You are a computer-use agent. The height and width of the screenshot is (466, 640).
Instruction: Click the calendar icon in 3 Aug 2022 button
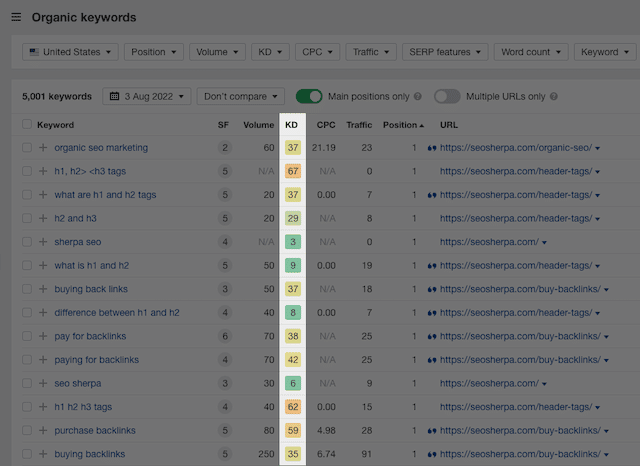114,96
